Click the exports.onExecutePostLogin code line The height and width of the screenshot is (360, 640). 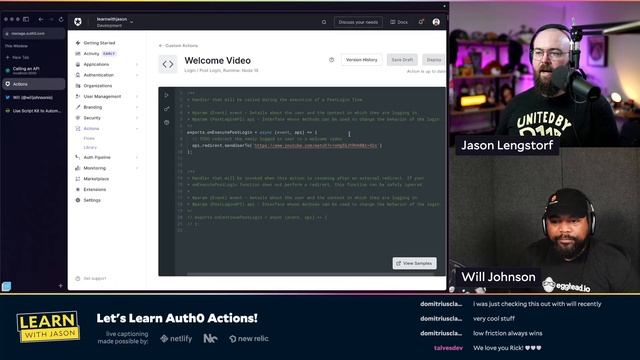point(252,132)
